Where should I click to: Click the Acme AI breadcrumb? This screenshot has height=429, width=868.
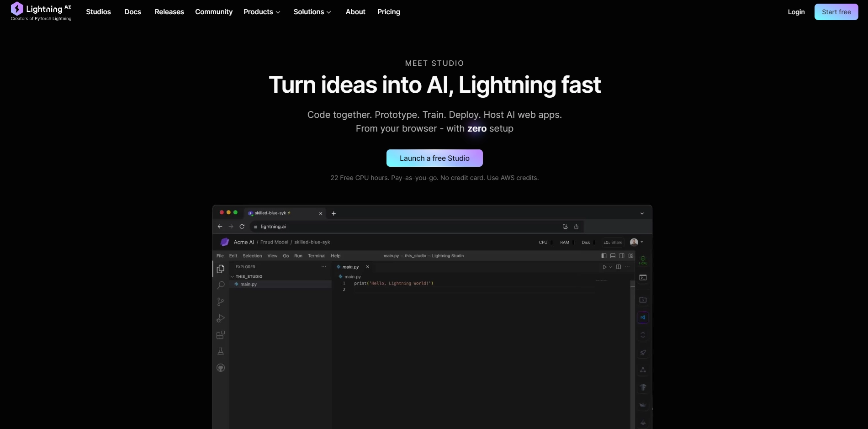244,242
